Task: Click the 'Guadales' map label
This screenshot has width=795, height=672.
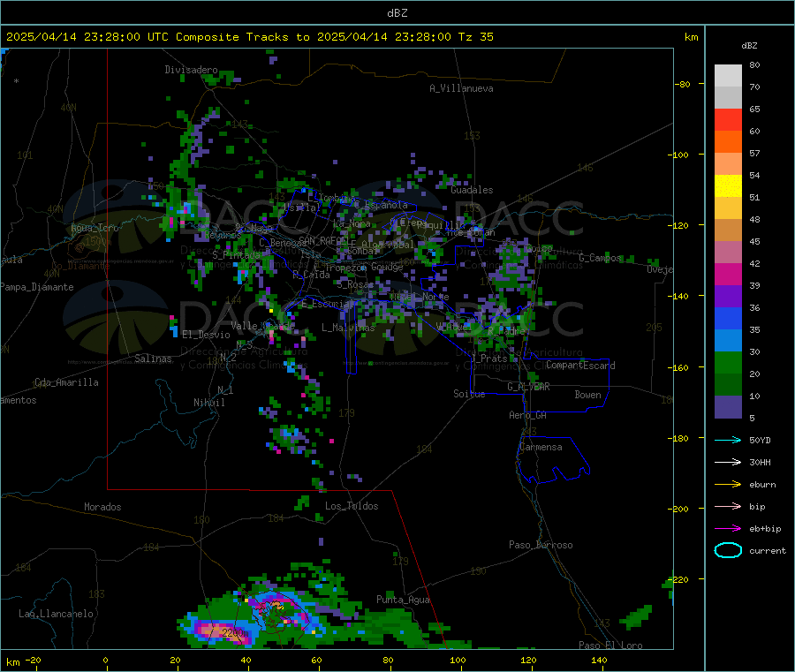Action: 472,190
